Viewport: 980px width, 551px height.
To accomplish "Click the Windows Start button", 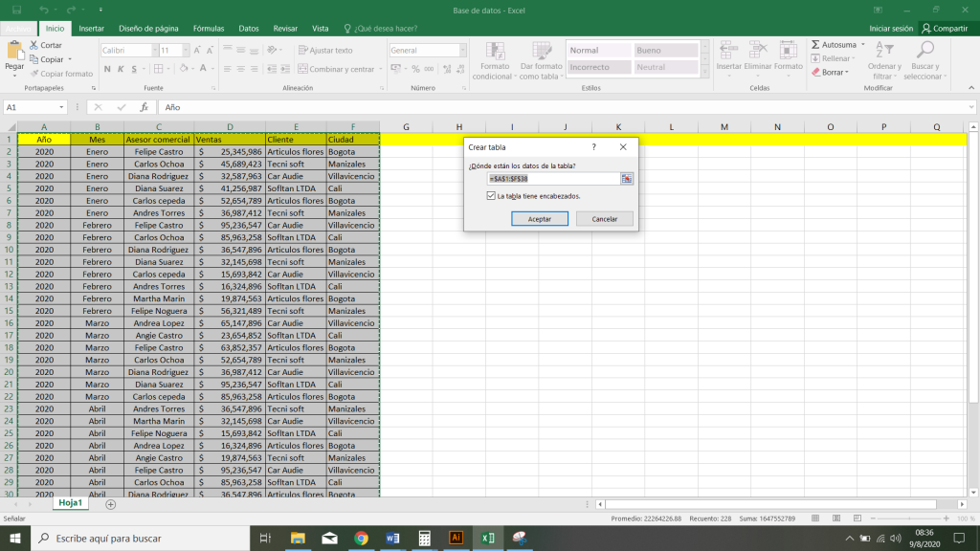I will [x=15, y=538].
